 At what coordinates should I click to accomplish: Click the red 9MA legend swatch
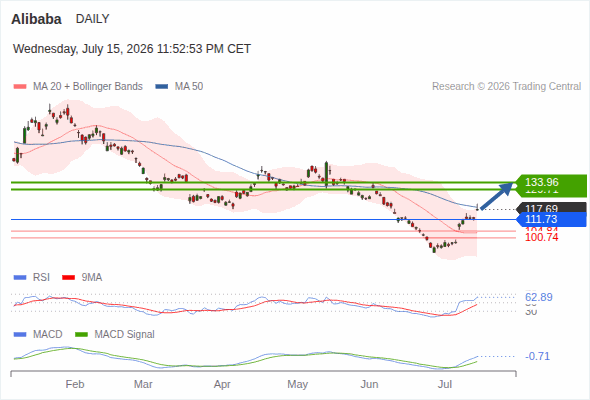(x=68, y=277)
